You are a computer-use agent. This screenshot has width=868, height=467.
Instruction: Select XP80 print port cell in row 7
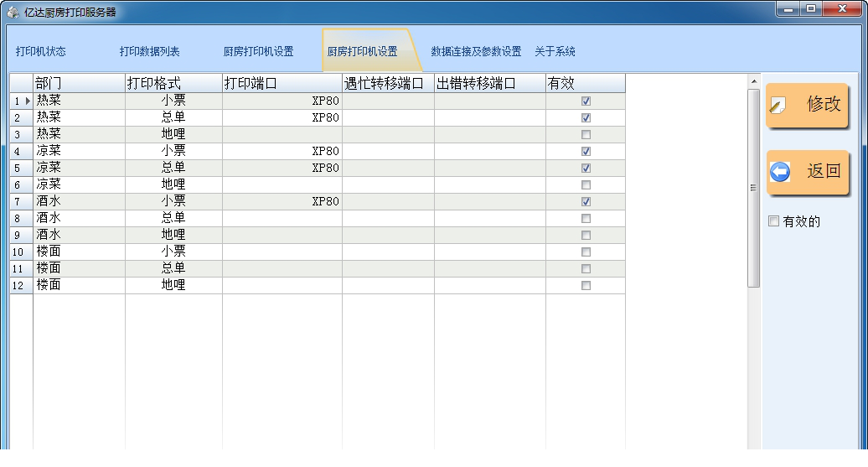282,202
